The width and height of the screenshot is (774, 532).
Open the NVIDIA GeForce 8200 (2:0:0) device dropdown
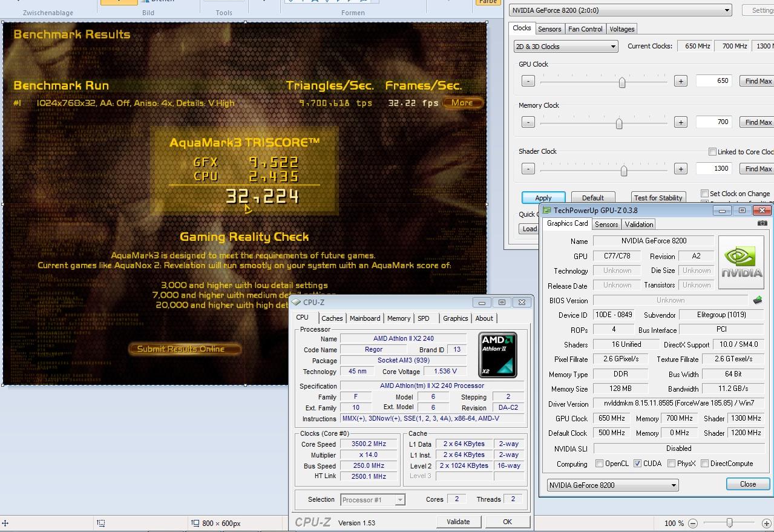[620, 10]
